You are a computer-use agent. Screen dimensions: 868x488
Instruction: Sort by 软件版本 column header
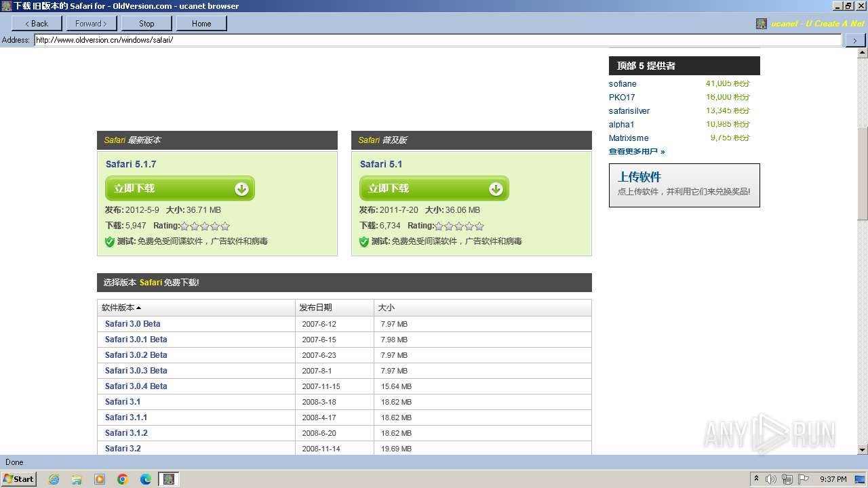point(197,308)
